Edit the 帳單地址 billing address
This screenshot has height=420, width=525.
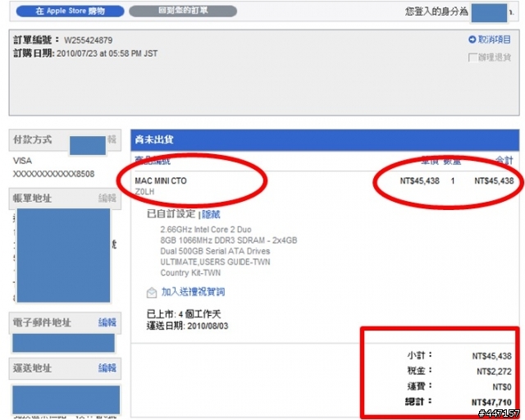(x=107, y=199)
